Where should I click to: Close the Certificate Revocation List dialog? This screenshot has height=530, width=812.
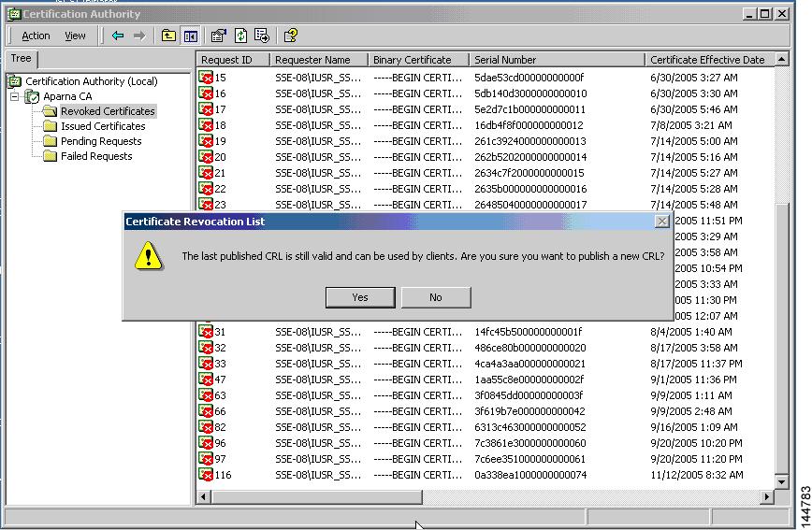662,222
